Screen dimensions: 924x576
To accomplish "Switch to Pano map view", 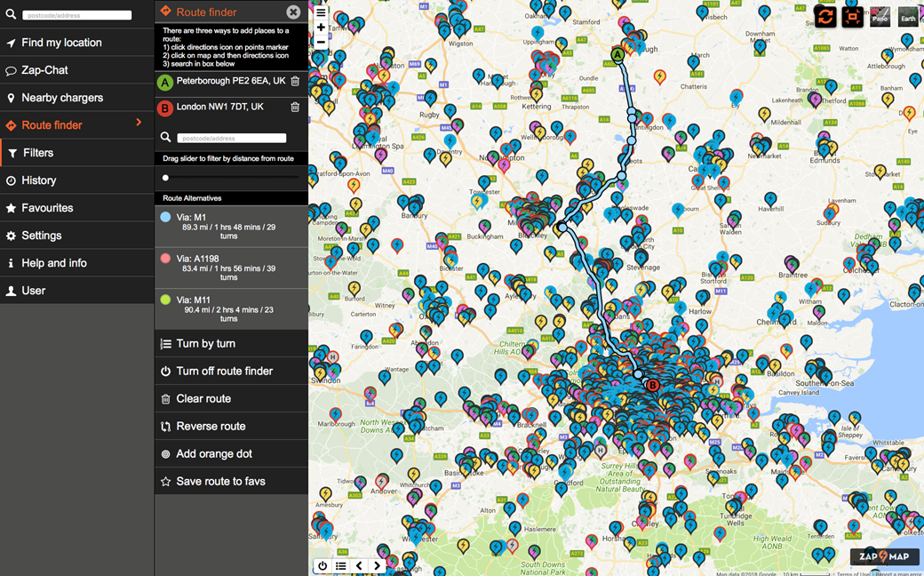I will point(880,17).
